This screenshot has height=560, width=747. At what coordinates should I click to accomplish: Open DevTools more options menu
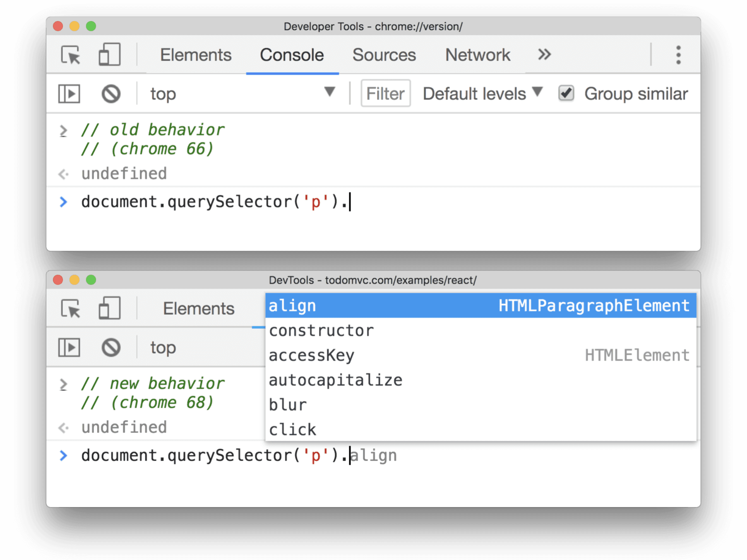pos(678,54)
